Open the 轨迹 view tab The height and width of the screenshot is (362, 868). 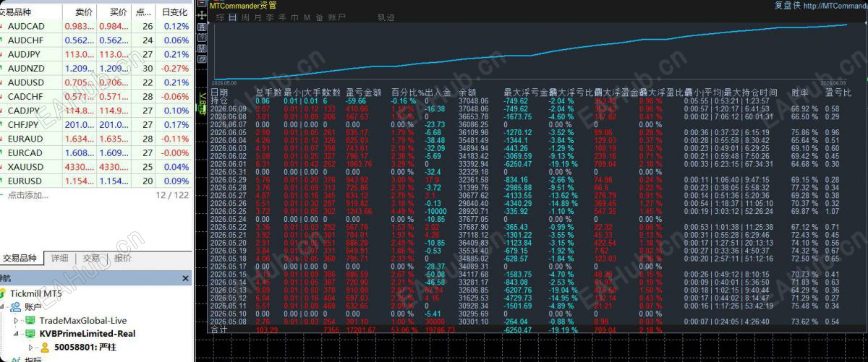(386, 17)
